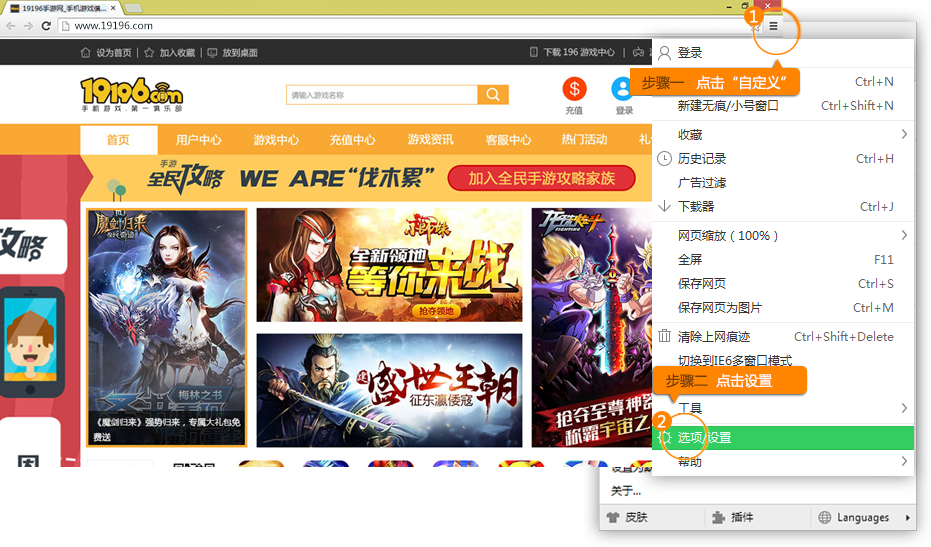Open the 游戏中心 navigation tab
Screen dimensions: 931x547
pos(276,140)
